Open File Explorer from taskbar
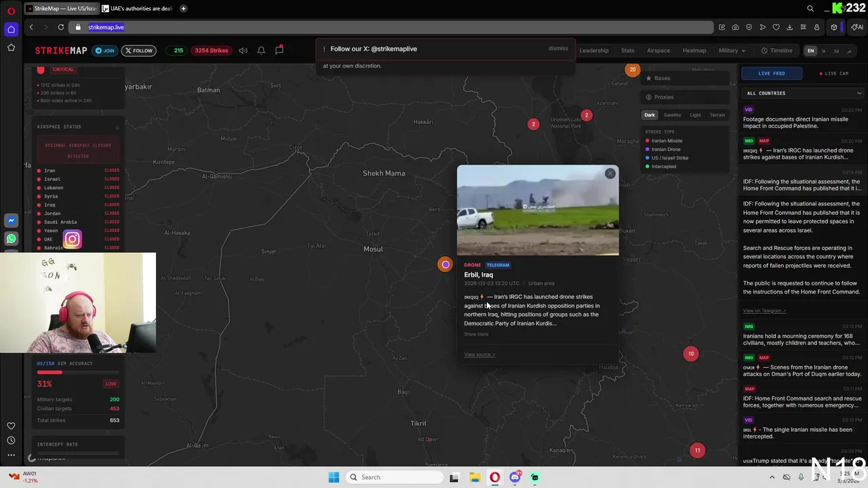This screenshot has height=488, width=868. pyautogui.click(x=475, y=477)
